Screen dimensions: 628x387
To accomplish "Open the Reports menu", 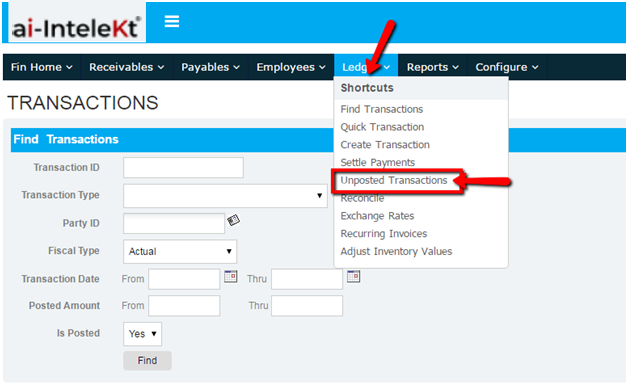I will coord(433,67).
